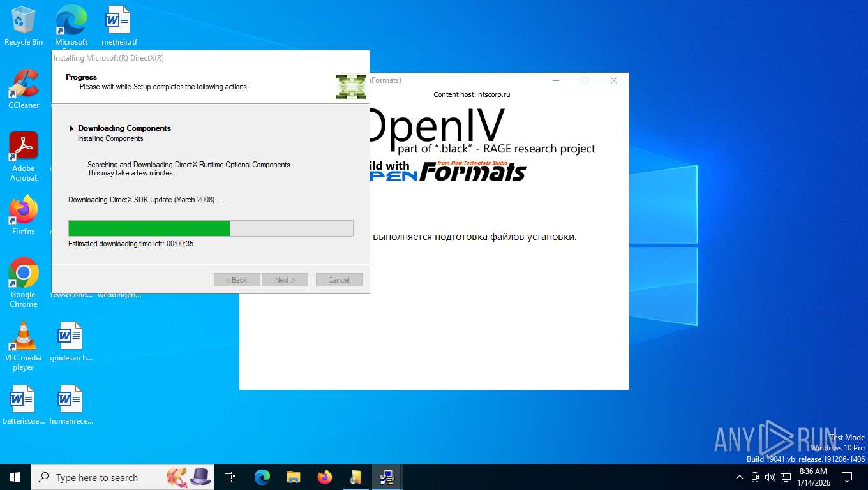The height and width of the screenshot is (490, 868).
Task: Select the betterissue Word document icon
Action: (24, 405)
